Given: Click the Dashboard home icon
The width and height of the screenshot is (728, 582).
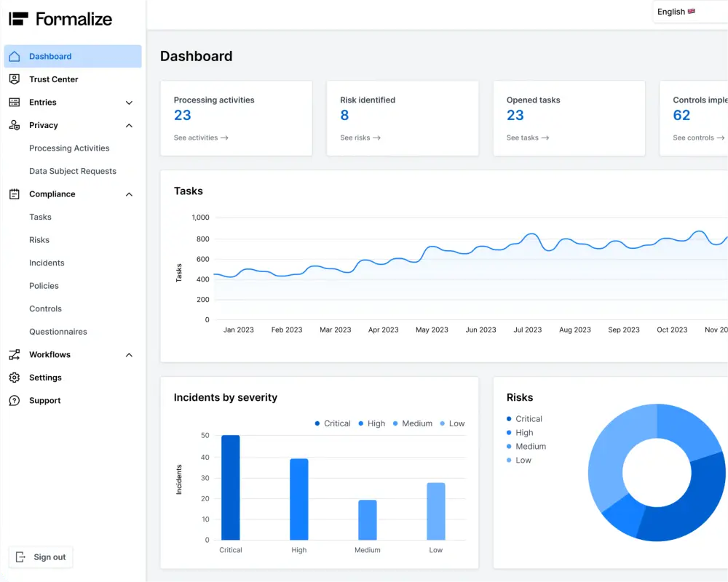Looking at the screenshot, I should tap(15, 56).
